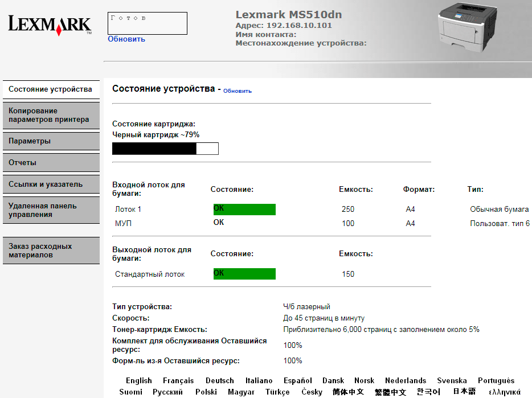Switch language to Español
532x398 pixels.
coord(297,381)
